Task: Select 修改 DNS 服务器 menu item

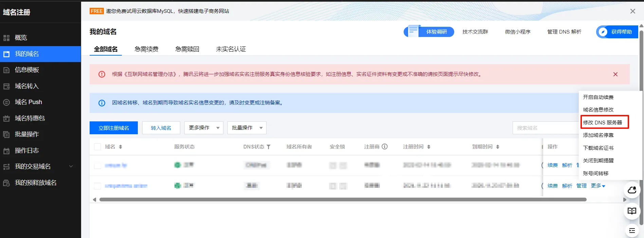Action: coord(603,122)
